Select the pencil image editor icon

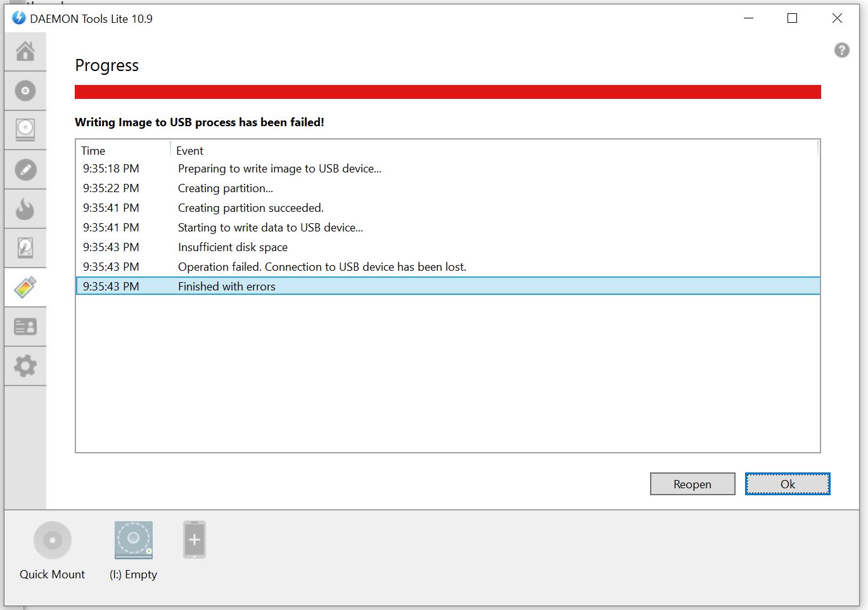[25, 169]
